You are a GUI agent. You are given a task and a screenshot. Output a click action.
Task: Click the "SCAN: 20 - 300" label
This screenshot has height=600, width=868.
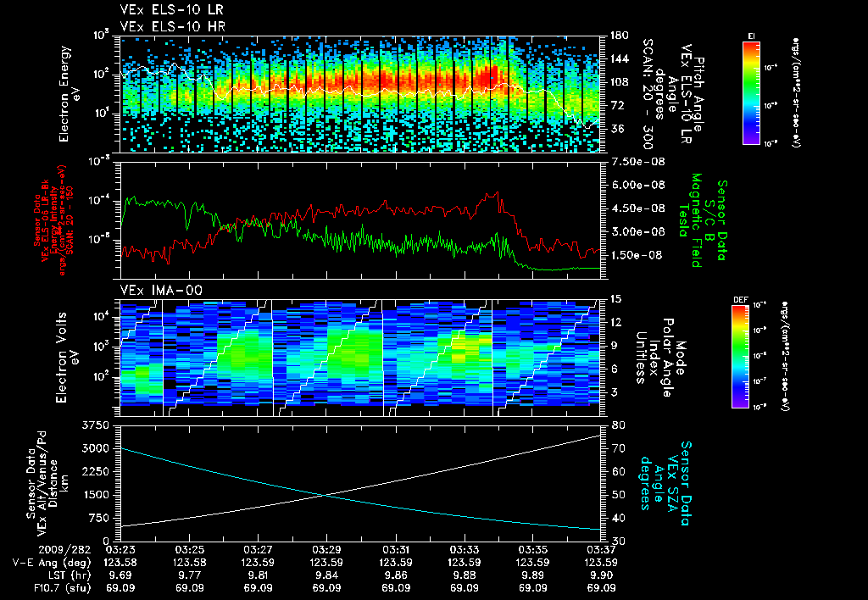pyautogui.click(x=647, y=94)
